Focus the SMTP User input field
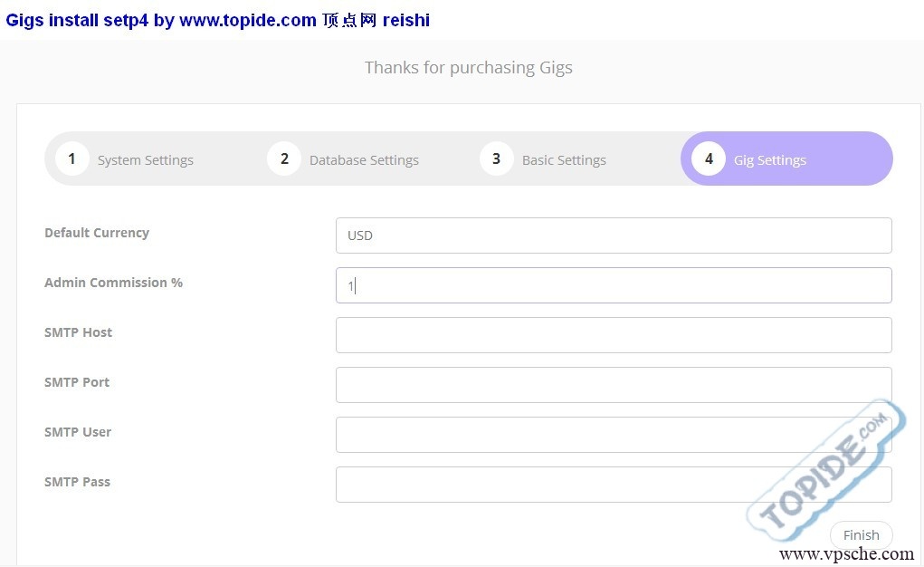 613,435
